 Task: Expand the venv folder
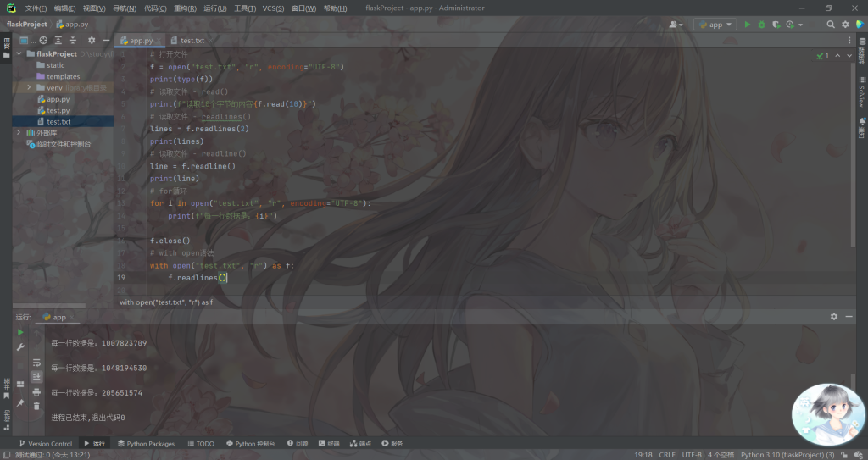pyautogui.click(x=29, y=87)
